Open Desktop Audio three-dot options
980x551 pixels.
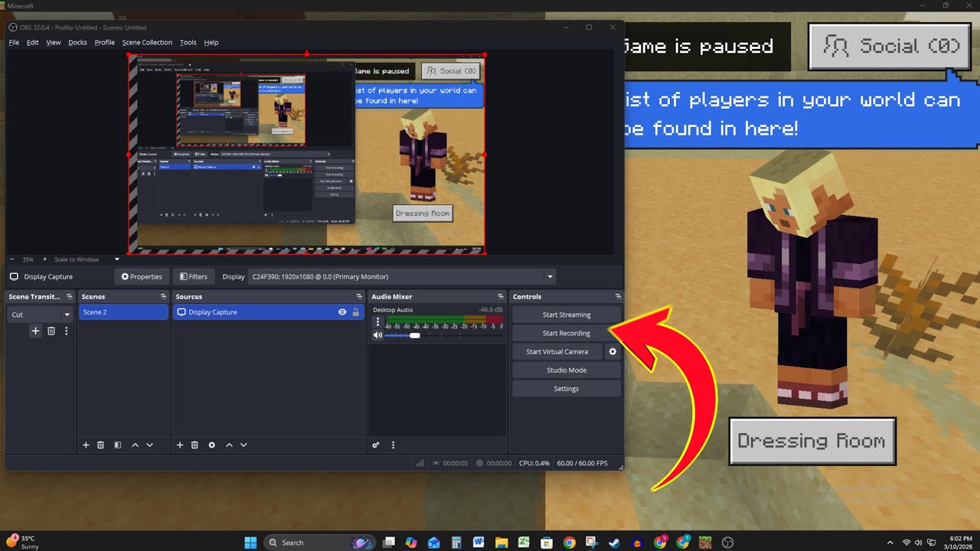pos(377,322)
